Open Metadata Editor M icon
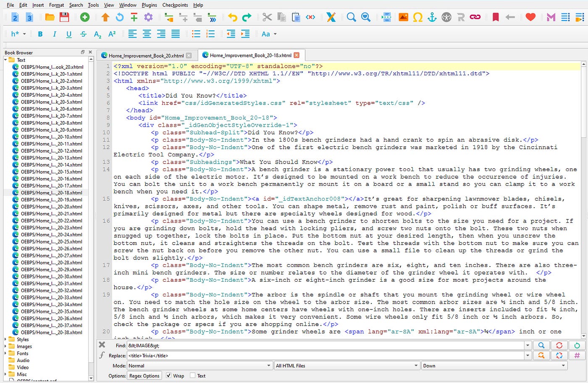The height and width of the screenshot is (383, 588). click(551, 17)
